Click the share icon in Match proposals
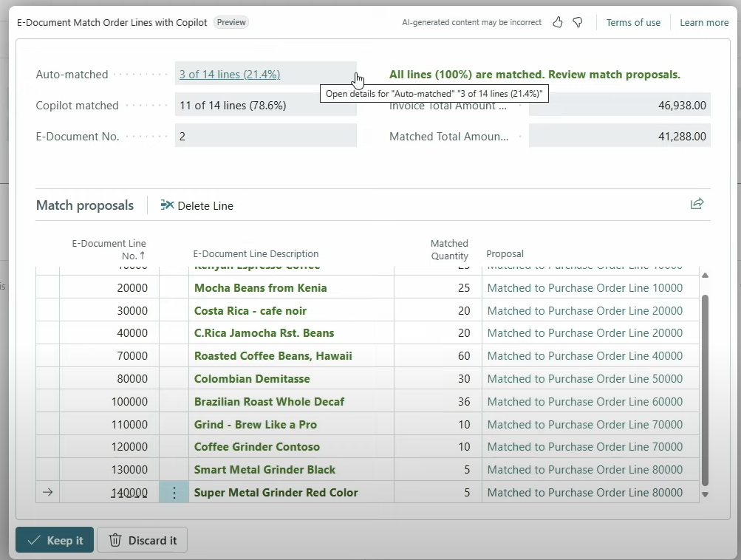The image size is (741, 560). 697,204
